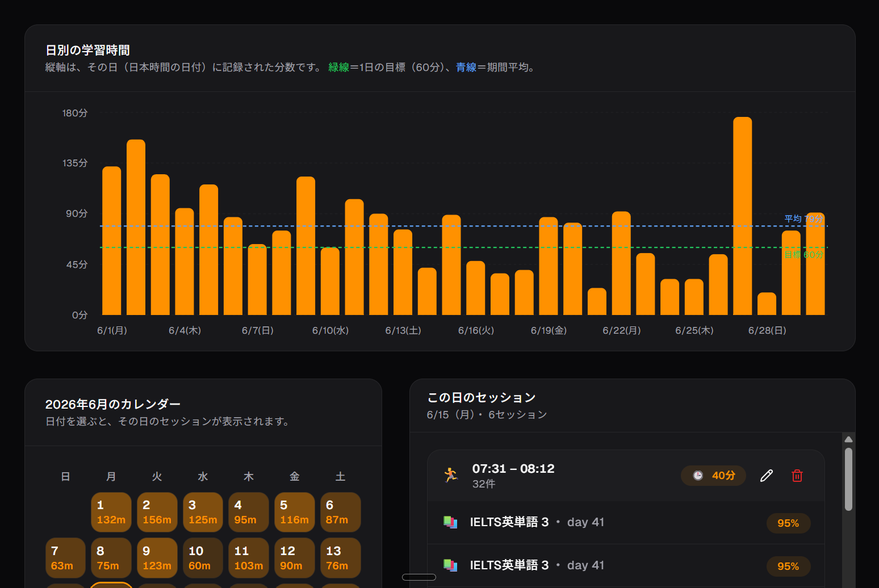Click the 6/25(木) x-axis label
This screenshot has height=588, width=879.
(x=694, y=330)
